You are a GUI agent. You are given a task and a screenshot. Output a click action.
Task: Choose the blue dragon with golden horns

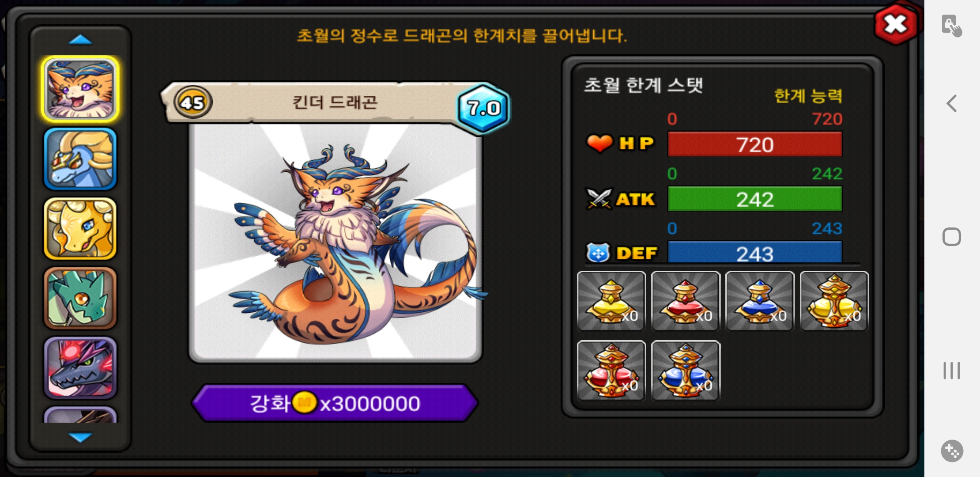click(80, 159)
